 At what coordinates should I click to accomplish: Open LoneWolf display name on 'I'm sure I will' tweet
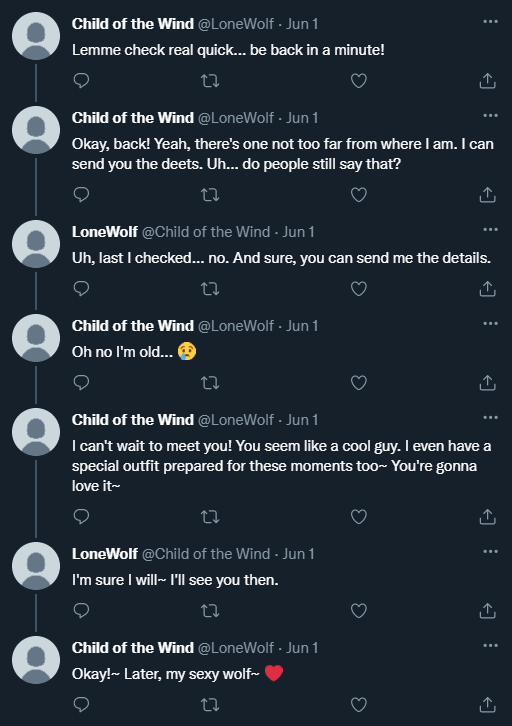(x=105, y=554)
